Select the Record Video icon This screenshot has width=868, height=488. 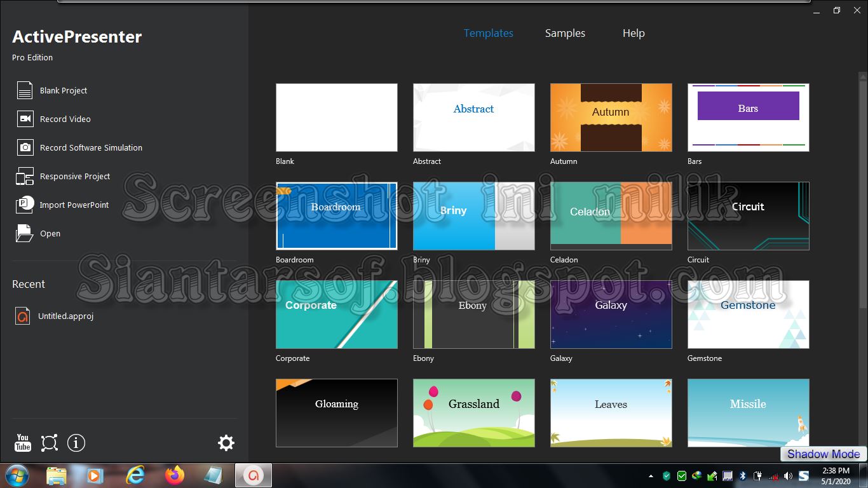(x=24, y=119)
